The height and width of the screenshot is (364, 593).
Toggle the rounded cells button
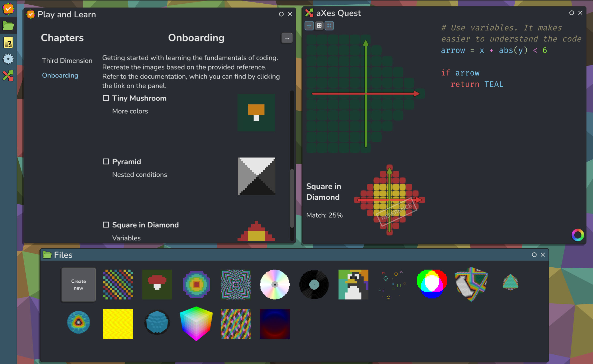(329, 26)
